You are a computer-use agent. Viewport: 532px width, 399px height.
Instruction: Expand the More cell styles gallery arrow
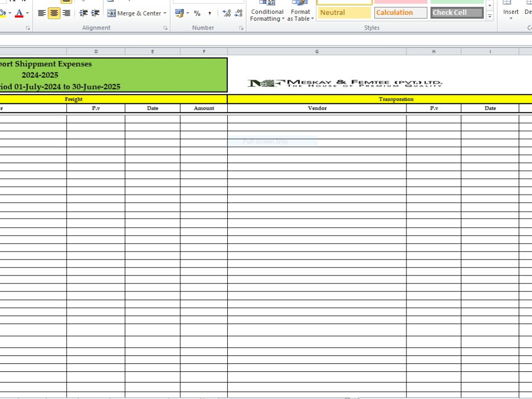pyautogui.click(x=489, y=16)
